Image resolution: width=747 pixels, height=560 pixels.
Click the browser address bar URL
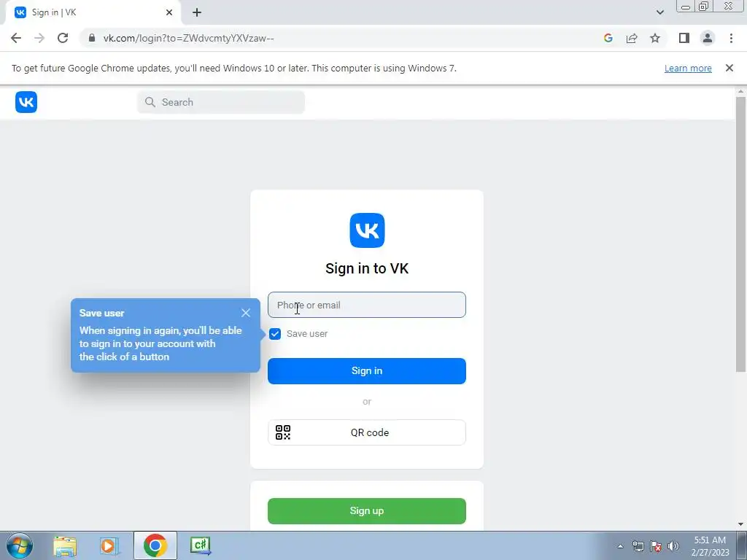[189, 38]
